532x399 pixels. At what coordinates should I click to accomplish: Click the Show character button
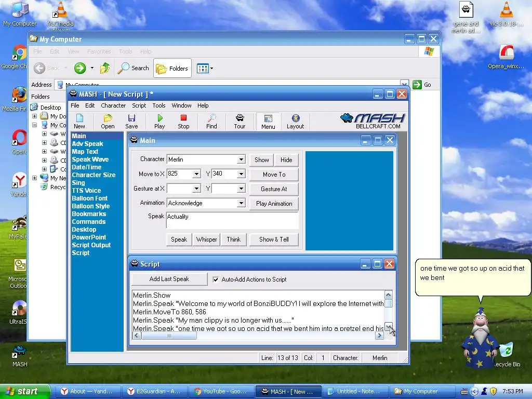tap(262, 160)
